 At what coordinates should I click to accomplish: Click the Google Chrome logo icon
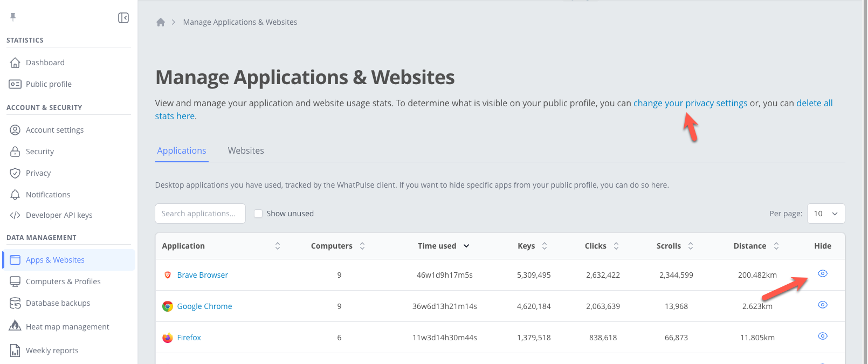click(168, 306)
